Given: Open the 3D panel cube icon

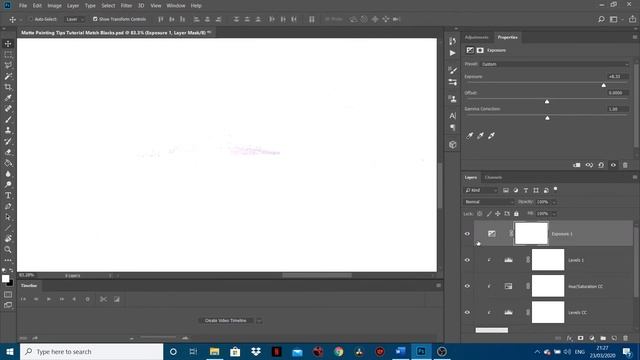Looking at the screenshot, I should [x=453, y=144].
